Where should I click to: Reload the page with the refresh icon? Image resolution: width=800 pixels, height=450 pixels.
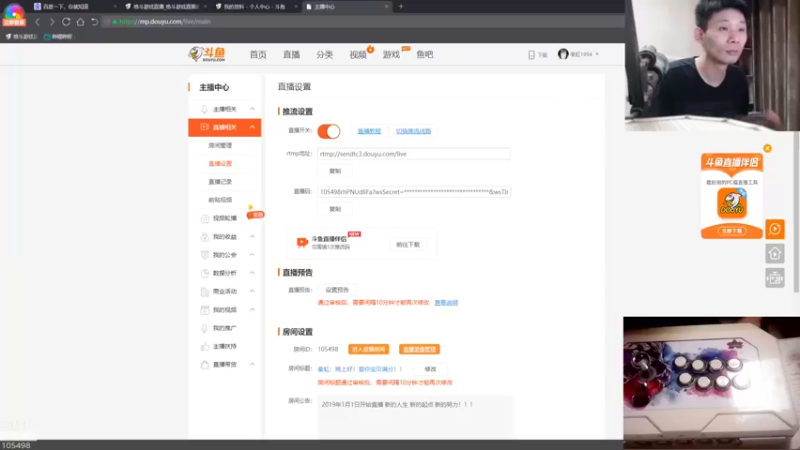66,22
